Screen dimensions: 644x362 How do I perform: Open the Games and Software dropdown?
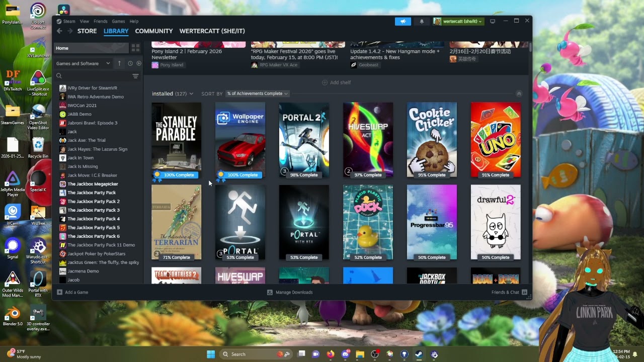[83, 63]
